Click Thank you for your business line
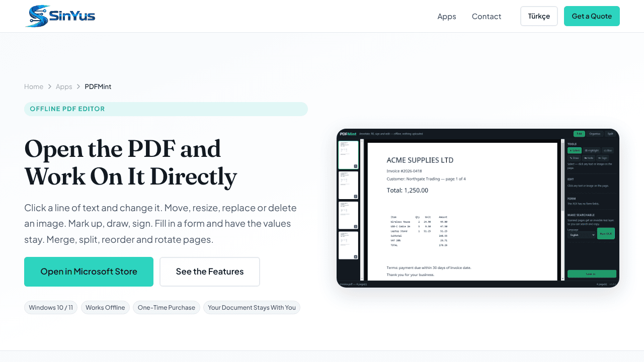Viewport: 644px width, 362px height. [410, 275]
